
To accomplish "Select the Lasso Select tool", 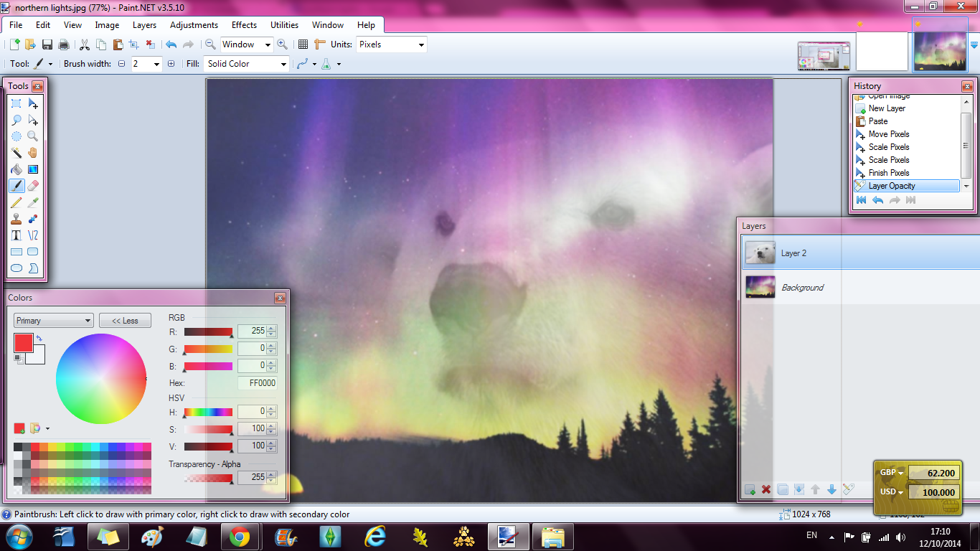I will pos(17,120).
